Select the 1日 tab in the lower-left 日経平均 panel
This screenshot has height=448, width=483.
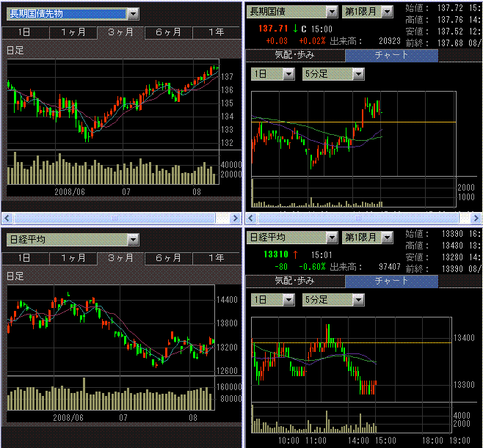coord(25,258)
